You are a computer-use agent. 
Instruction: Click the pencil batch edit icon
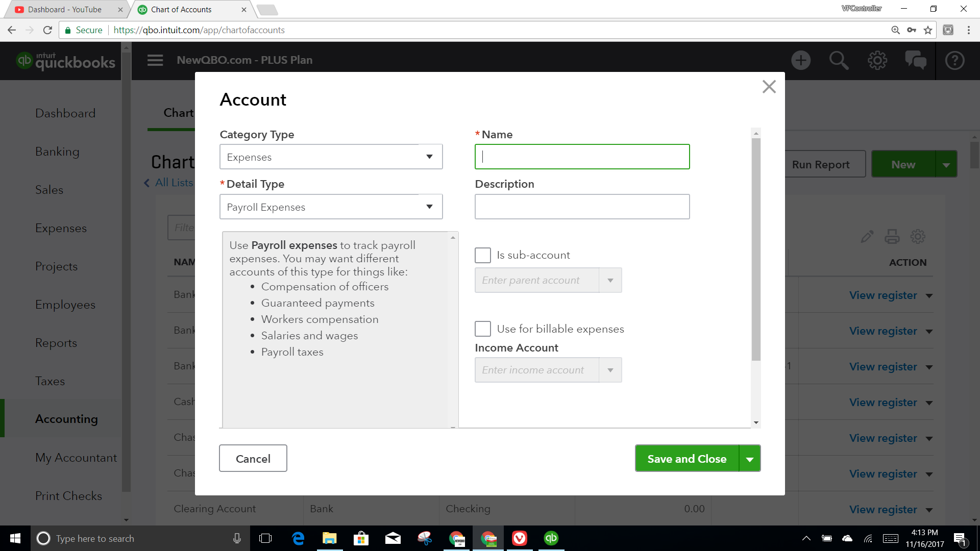867,236
